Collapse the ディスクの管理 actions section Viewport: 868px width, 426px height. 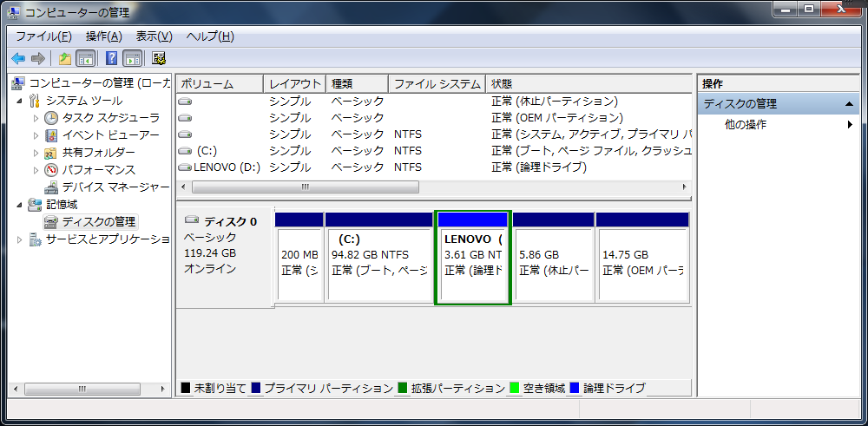849,103
